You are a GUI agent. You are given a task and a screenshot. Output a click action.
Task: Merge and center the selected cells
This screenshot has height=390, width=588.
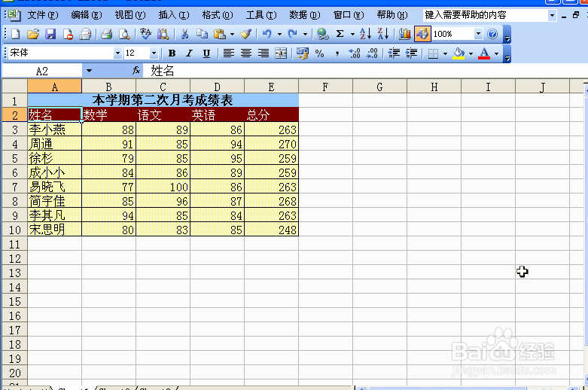(x=281, y=53)
